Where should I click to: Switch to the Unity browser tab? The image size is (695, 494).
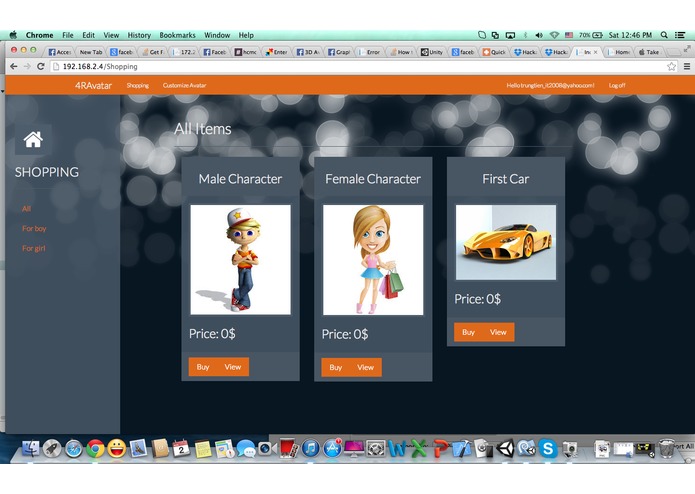432,52
